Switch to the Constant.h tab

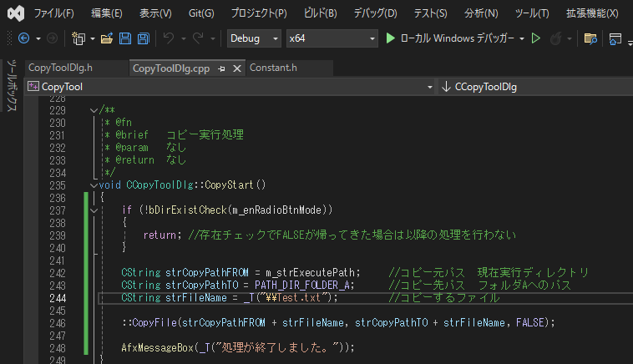pos(273,68)
